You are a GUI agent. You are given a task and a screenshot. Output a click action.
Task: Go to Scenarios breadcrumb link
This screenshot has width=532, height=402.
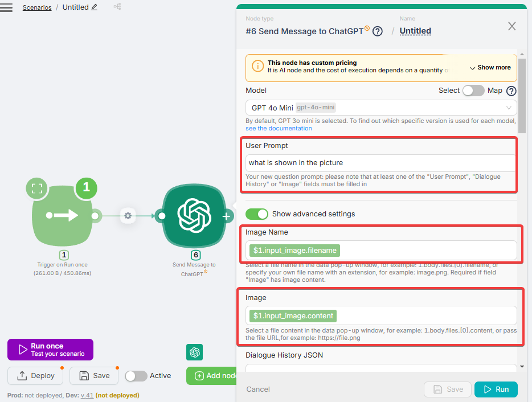(x=37, y=7)
